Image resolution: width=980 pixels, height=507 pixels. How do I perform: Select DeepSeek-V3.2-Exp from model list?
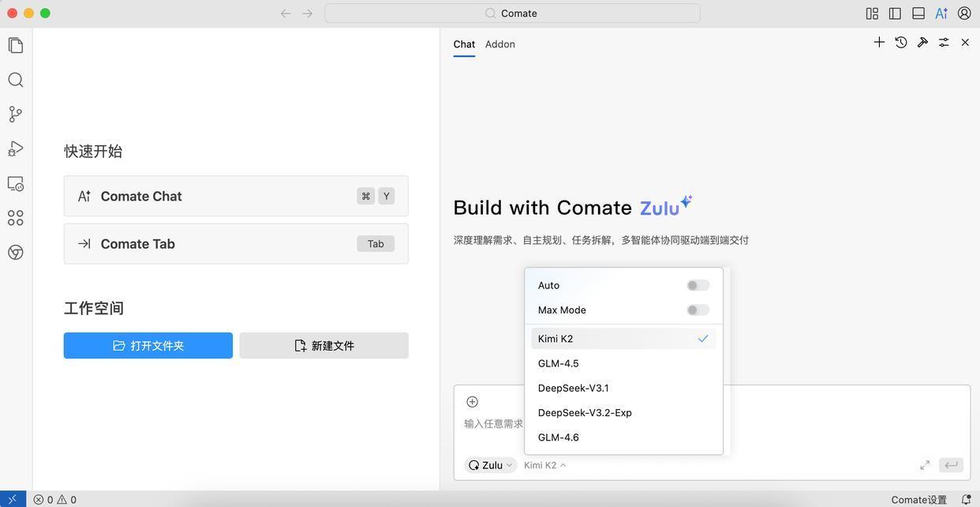[x=585, y=413]
